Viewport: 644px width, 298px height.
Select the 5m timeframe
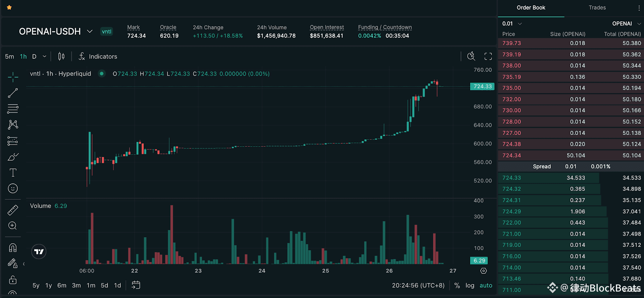point(10,56)
